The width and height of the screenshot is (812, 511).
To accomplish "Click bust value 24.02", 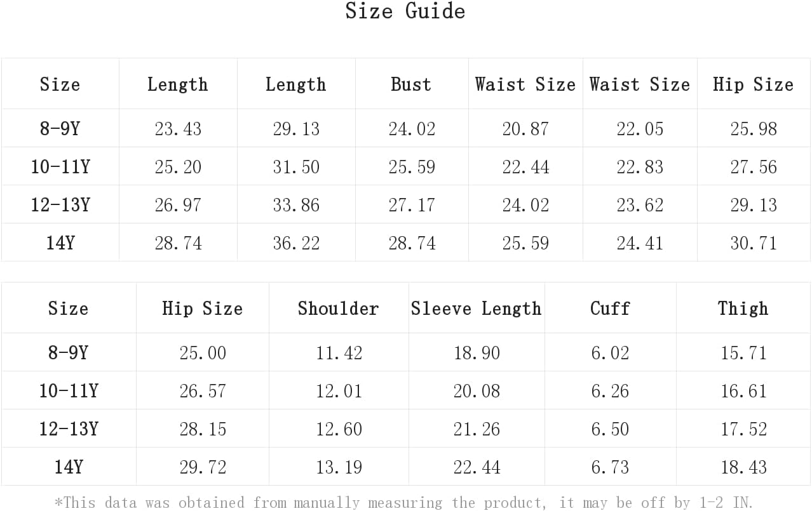I will (x=412, y=129).
